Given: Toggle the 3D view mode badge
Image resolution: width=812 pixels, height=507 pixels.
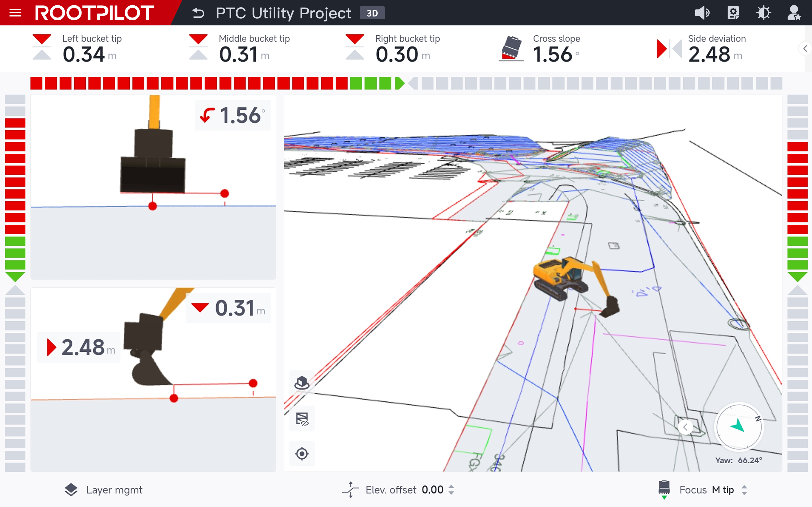Looking at the screenshot, I should (x=372, y=13).
